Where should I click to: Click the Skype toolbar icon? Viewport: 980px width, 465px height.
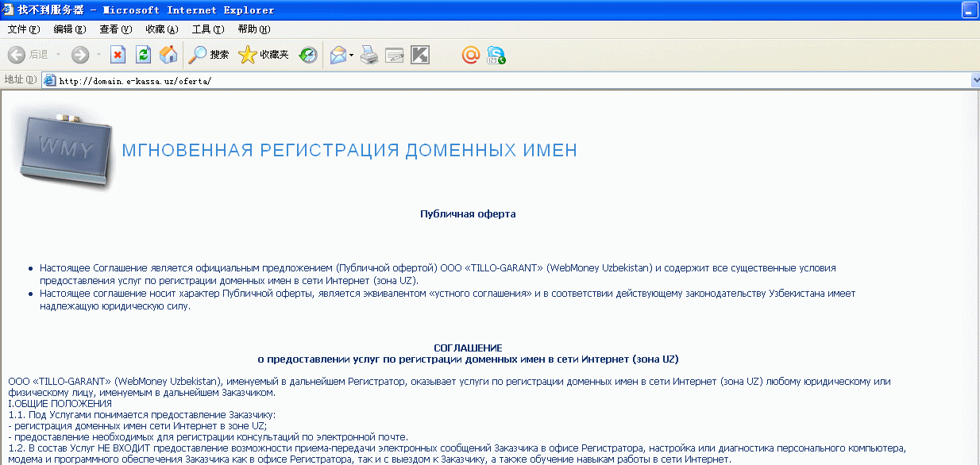click(496, 55)
